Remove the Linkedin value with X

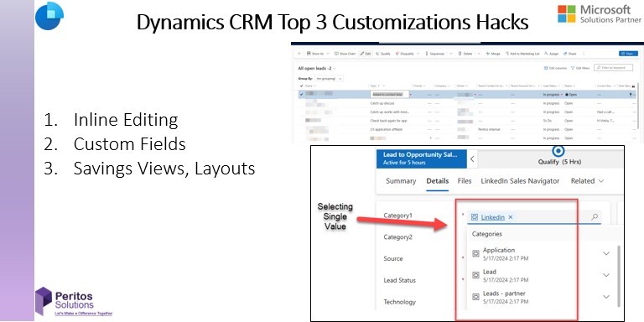pos(511,217)
